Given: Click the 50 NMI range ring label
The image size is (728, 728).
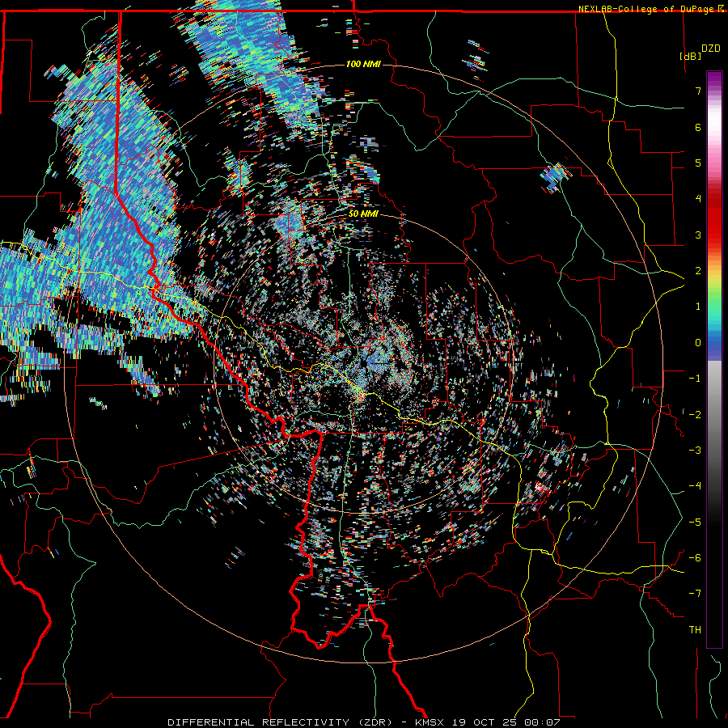Looking at the screenshot, I should 363,214.
